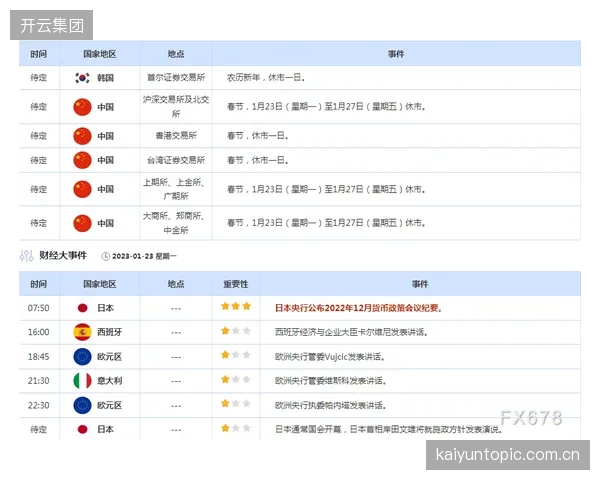Click the 重要性 column header
Screen dimensions: 600x480
click(x=236, y=284)
